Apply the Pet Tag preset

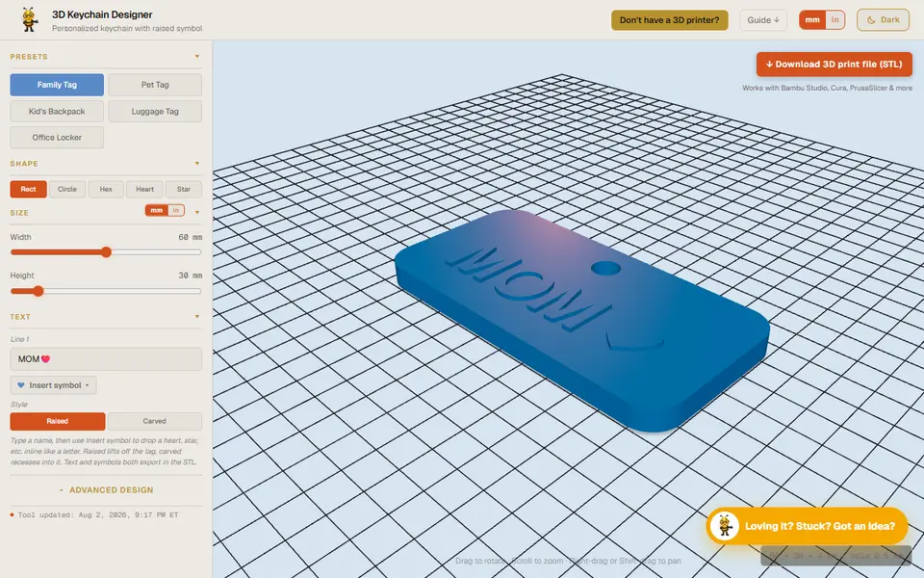155,85
